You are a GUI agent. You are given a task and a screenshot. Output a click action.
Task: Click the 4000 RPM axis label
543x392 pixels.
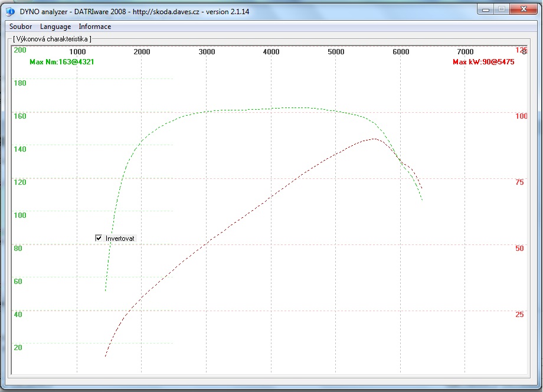click(271, 52)
